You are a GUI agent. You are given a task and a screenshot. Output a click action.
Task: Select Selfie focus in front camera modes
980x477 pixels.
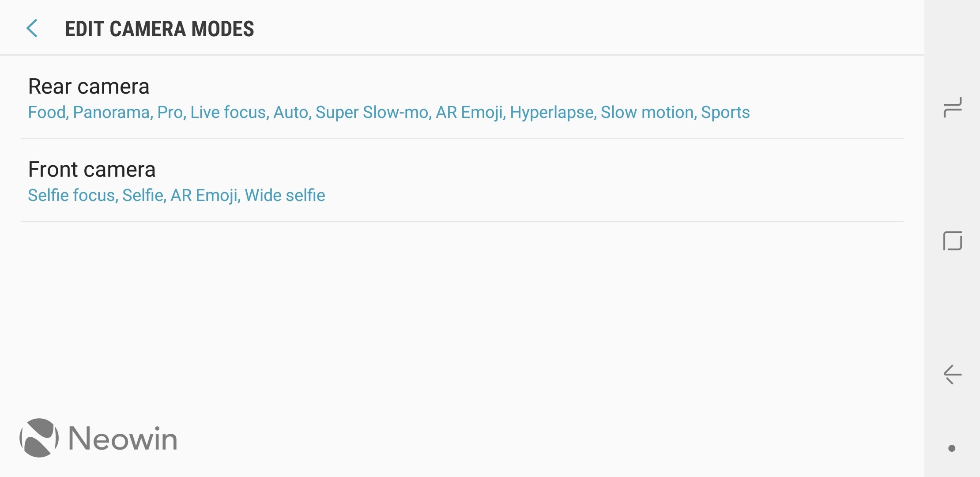tap(72, 195)
